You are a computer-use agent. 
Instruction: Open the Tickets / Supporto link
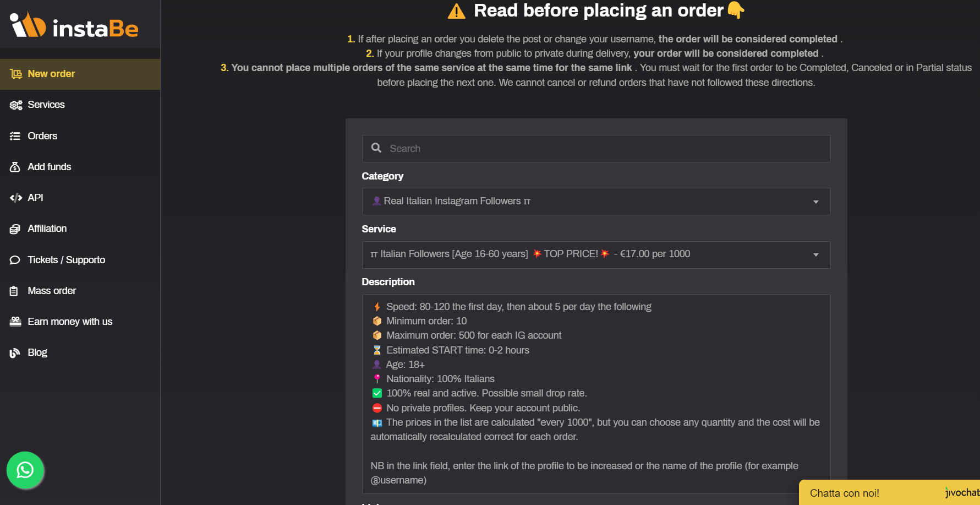pyautogui.click(x=66, y=260)
